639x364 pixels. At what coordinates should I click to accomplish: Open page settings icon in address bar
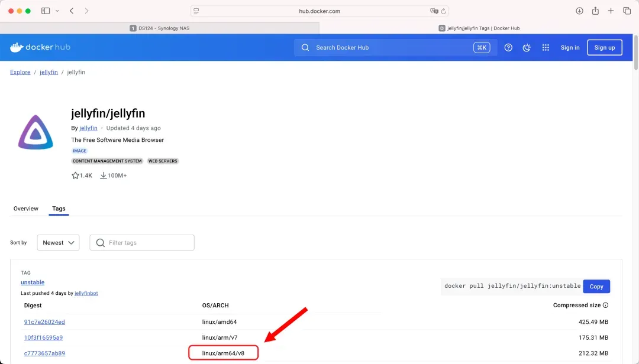[x=196, y=11]
